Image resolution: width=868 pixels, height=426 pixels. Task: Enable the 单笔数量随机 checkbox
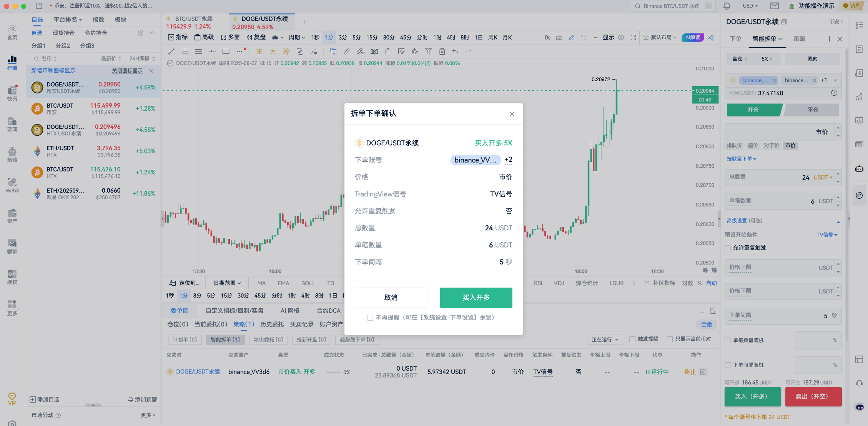(727, 340)
